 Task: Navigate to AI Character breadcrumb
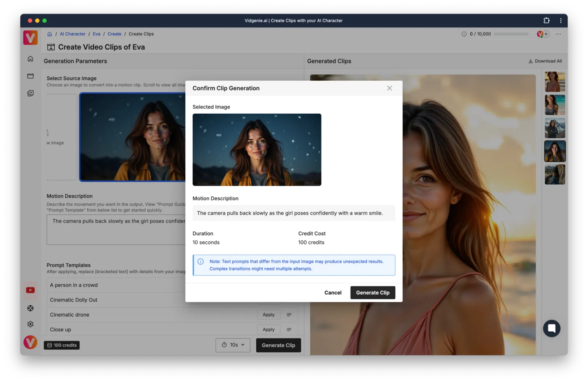[x=73, y=34]
